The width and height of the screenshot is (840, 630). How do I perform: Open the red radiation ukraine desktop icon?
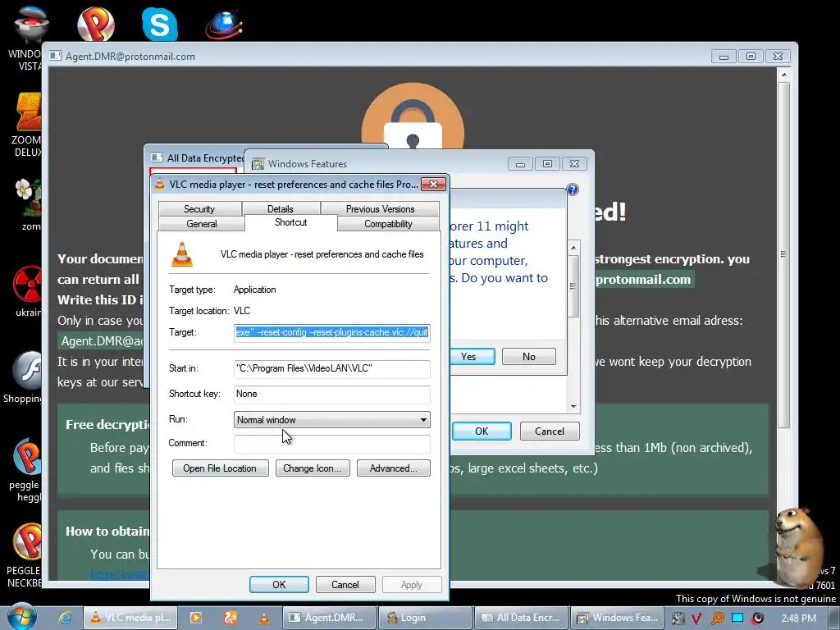(28, 291)
